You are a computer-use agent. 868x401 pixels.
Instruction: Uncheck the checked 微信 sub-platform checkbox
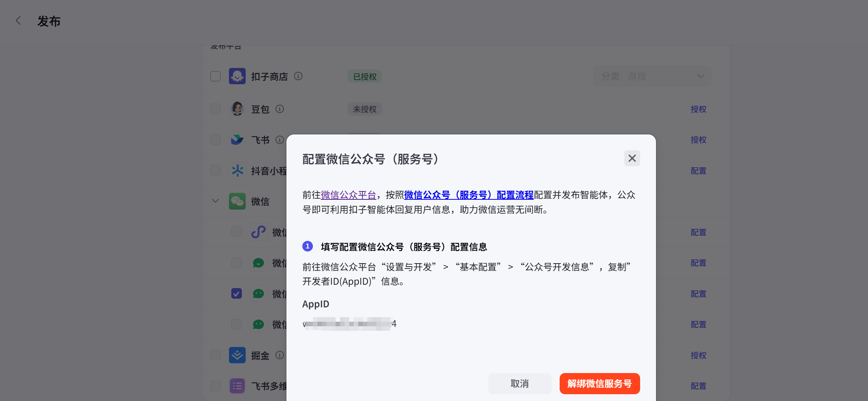pyautogui.click(x=237, y=293)
